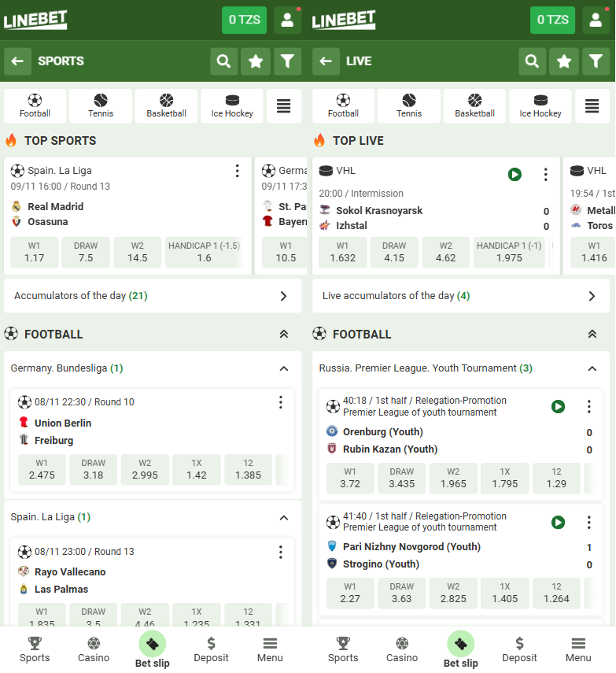Open user profile in Live panel header

click(596, 20)
